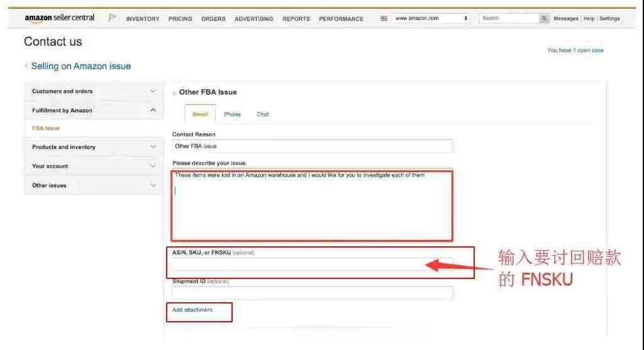This screenshot has width=644, height=350.
Task: Click back arrow beside Selling on Amazon issue
Action: point(26,66)
